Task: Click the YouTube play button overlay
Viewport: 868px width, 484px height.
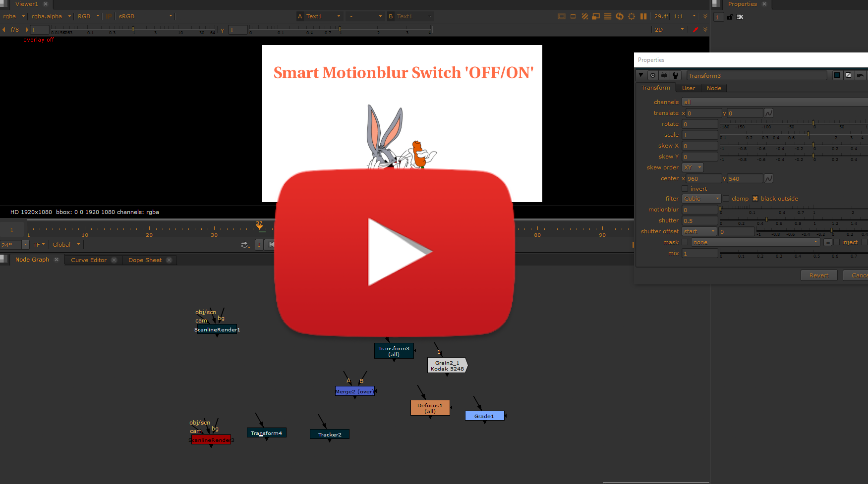Action: coord(395,252)
